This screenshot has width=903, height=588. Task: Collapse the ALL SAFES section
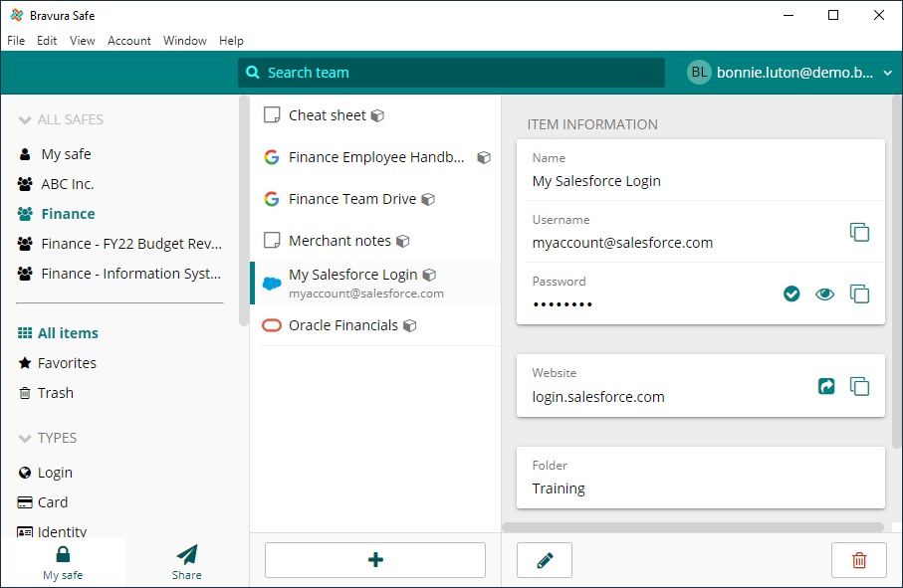(22, 119)
